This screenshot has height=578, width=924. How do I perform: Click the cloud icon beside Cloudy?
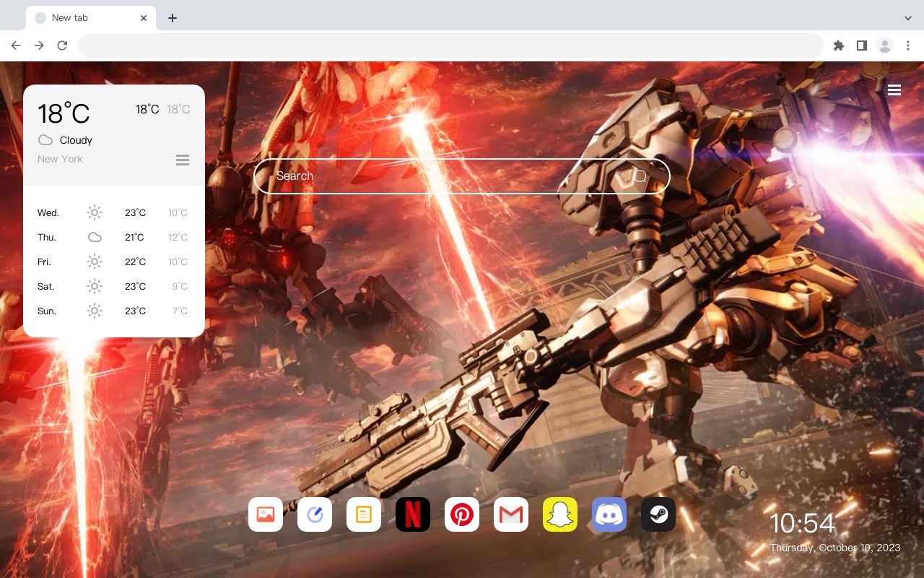point(45,140)
